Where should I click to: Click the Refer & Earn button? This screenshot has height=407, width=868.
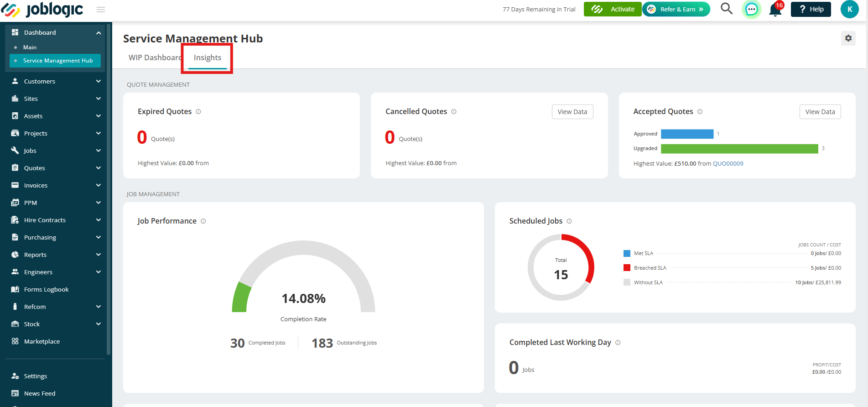pyautogui.click(x=676, y=9)
